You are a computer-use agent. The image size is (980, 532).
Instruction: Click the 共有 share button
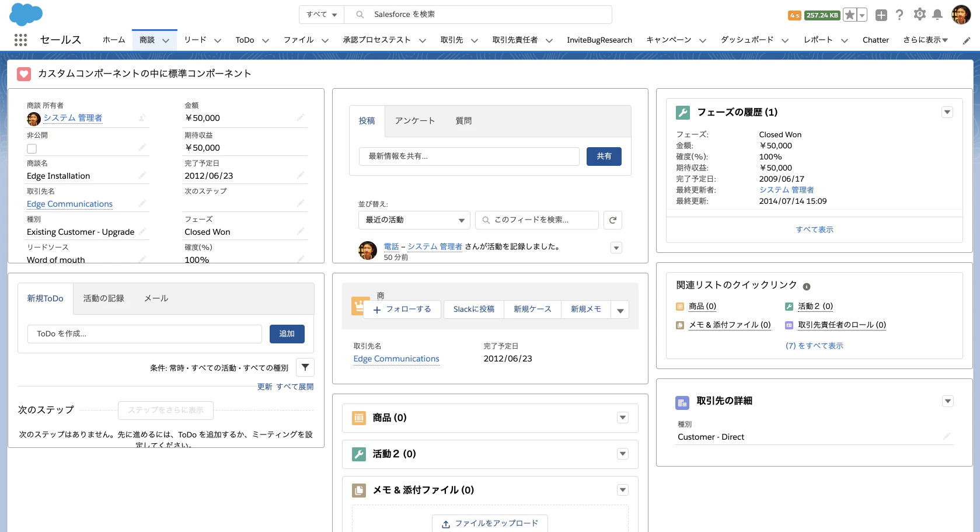coord(604,156)
